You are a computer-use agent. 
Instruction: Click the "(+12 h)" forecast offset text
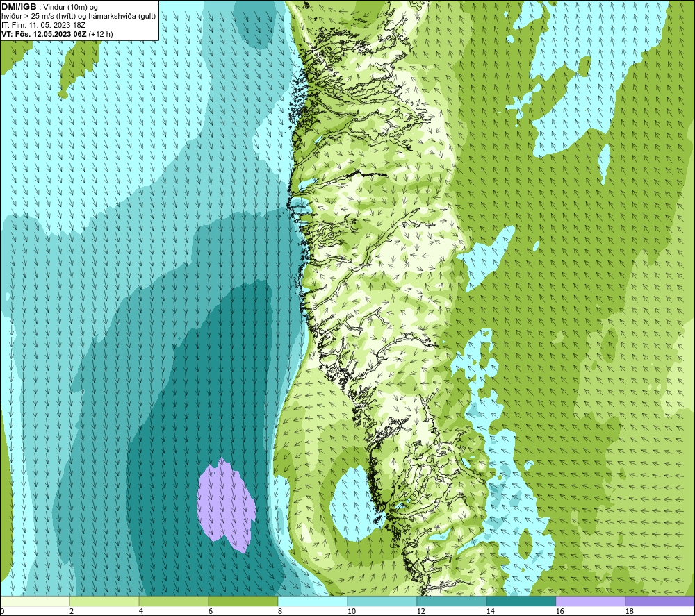(x=101, y=34)
